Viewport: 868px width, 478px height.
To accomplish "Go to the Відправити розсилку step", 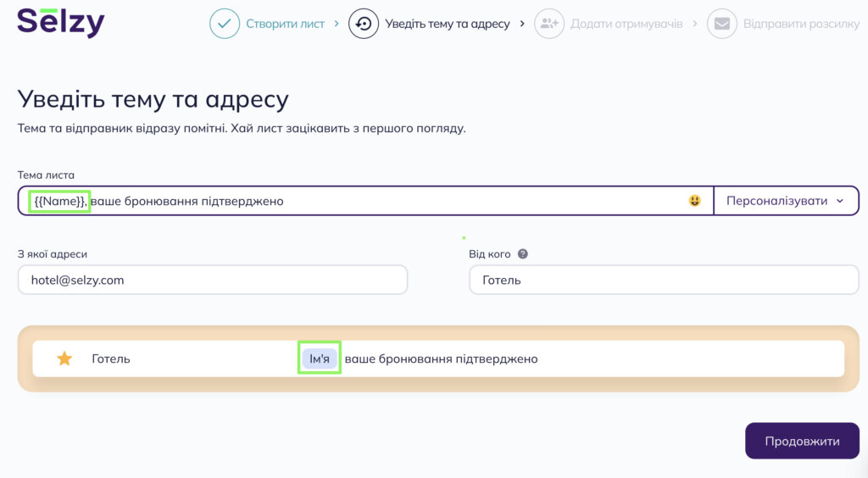I will pos(801,24).
